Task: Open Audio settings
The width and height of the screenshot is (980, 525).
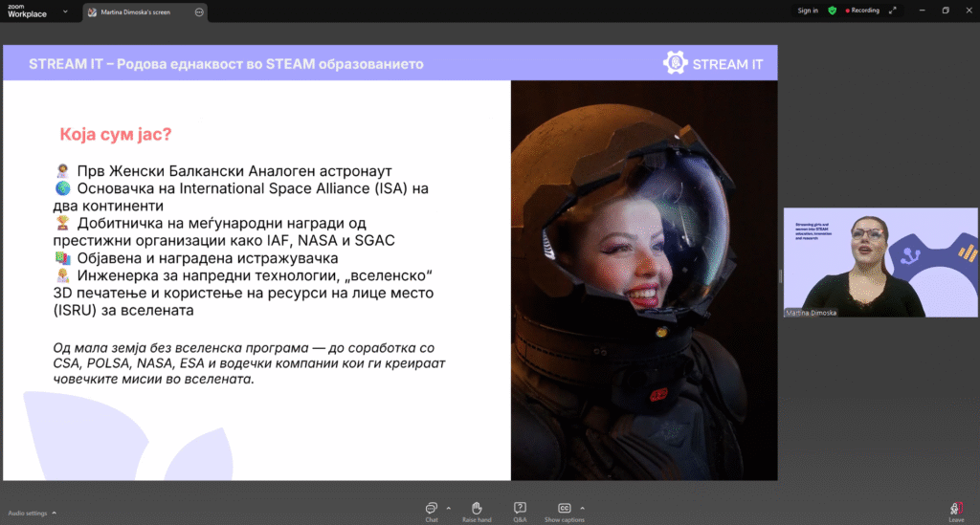Action: coord(28,514)
